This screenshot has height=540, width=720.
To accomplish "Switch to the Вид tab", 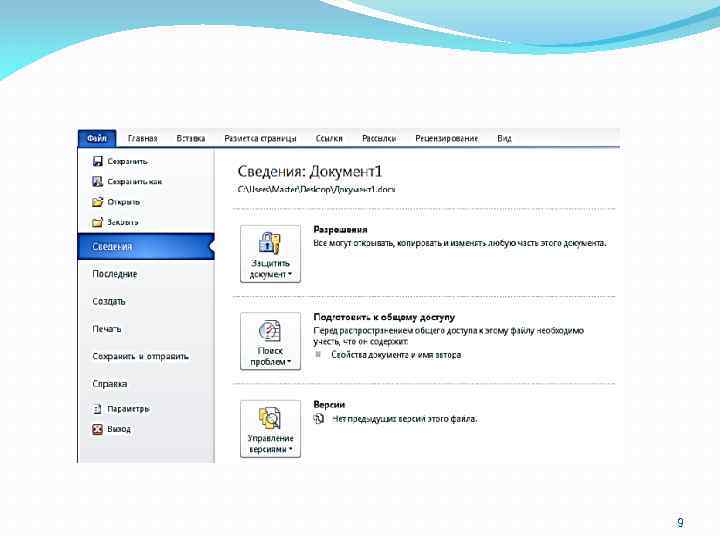I will [504, 138].
